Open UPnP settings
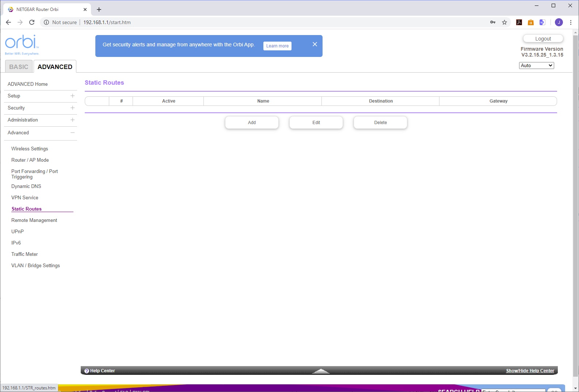579x392 pixels. pyautogui.click(x=18, y=231)
